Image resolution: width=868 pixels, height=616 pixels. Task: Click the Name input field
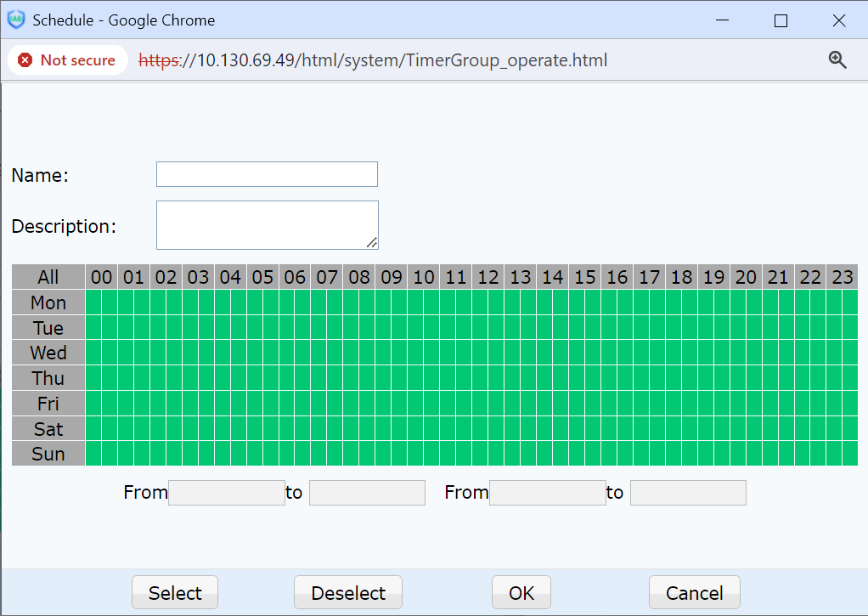[267, 174]
